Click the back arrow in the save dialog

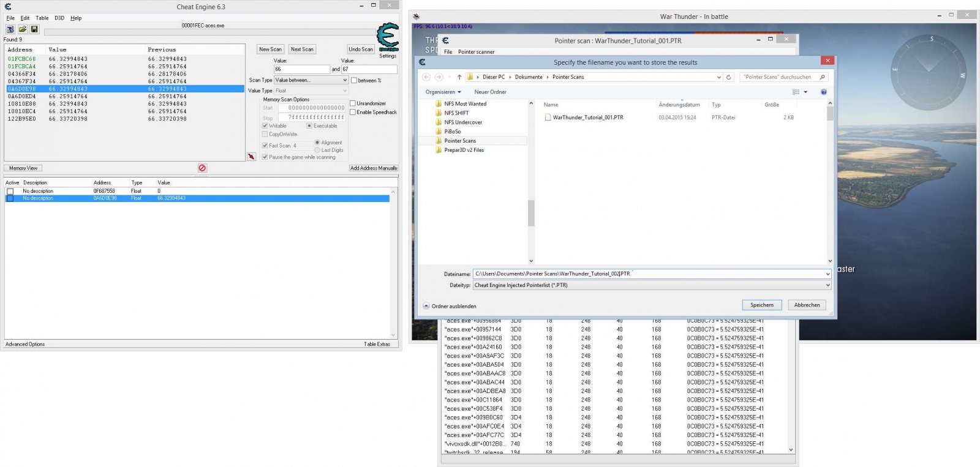click(x=426, y=77)
